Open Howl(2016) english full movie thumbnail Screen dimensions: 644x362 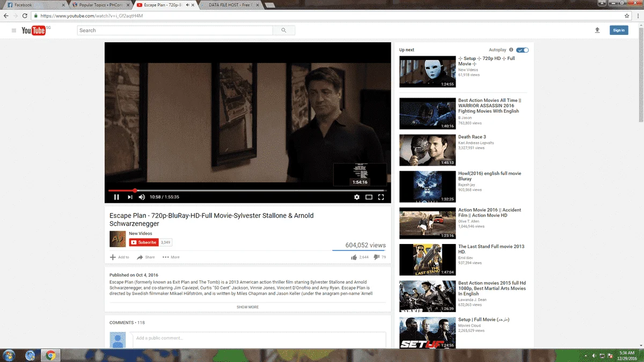pos(427,187)
